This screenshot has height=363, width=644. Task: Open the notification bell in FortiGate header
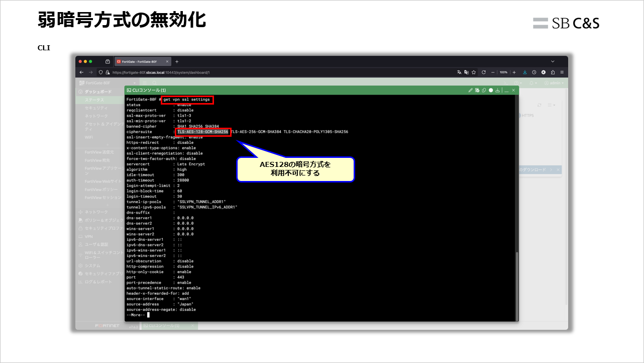(x=531, y=82)
